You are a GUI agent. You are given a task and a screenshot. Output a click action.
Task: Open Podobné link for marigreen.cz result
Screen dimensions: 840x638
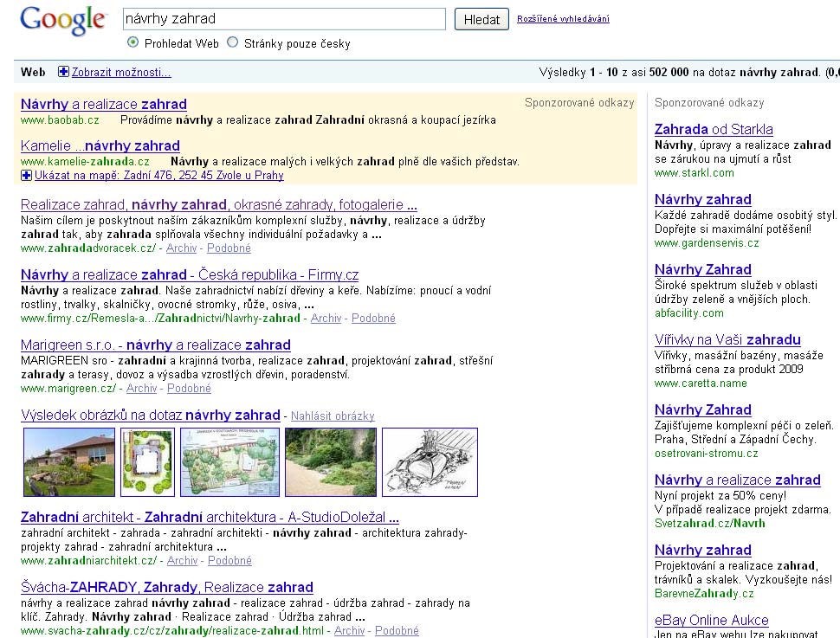pos(189,389)
